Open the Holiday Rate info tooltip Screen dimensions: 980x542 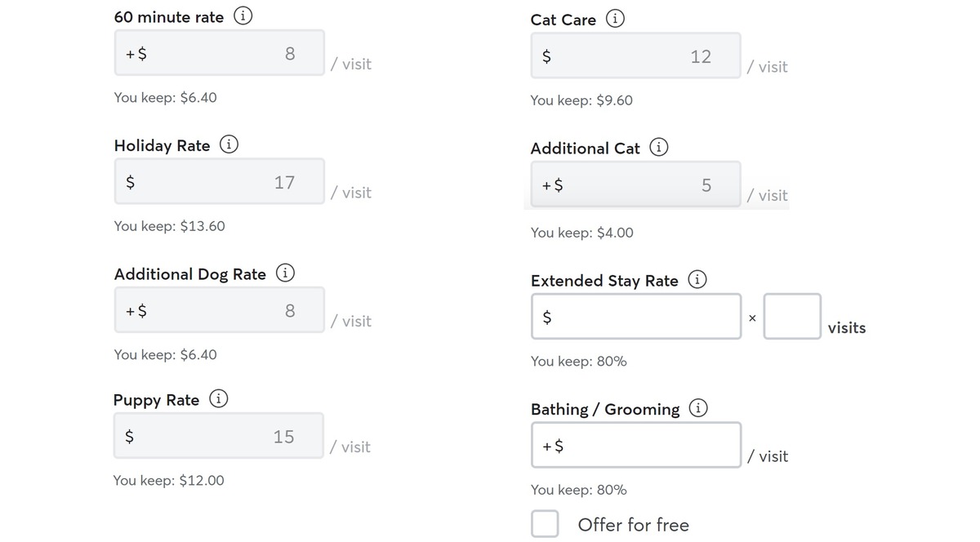[228, 144]
